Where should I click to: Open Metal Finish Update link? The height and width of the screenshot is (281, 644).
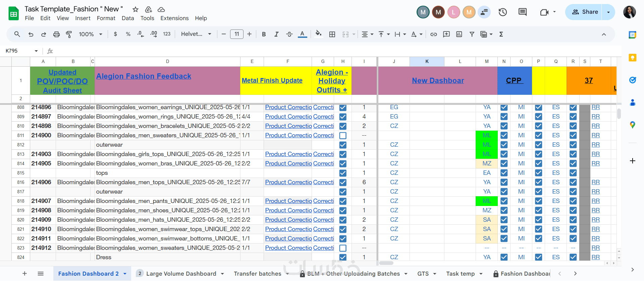[x=272, y=80]
